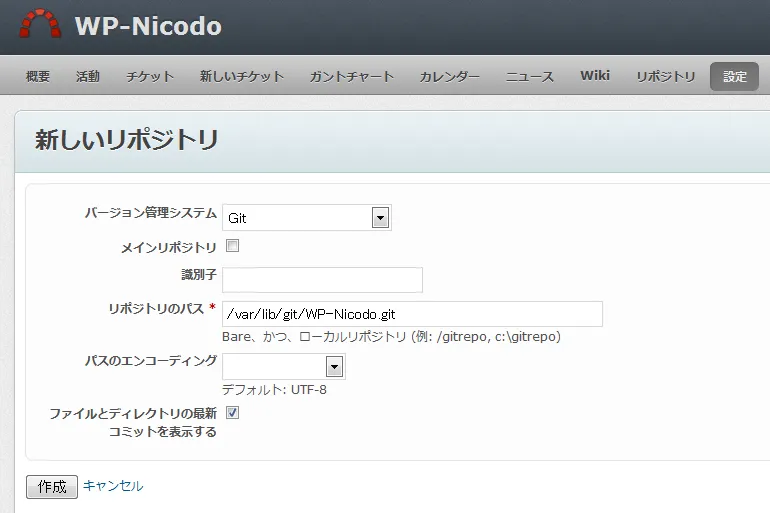This screenshot has width=770, height=513.
Task: Open the 新しいチケット tab
Action: (242, 77)
